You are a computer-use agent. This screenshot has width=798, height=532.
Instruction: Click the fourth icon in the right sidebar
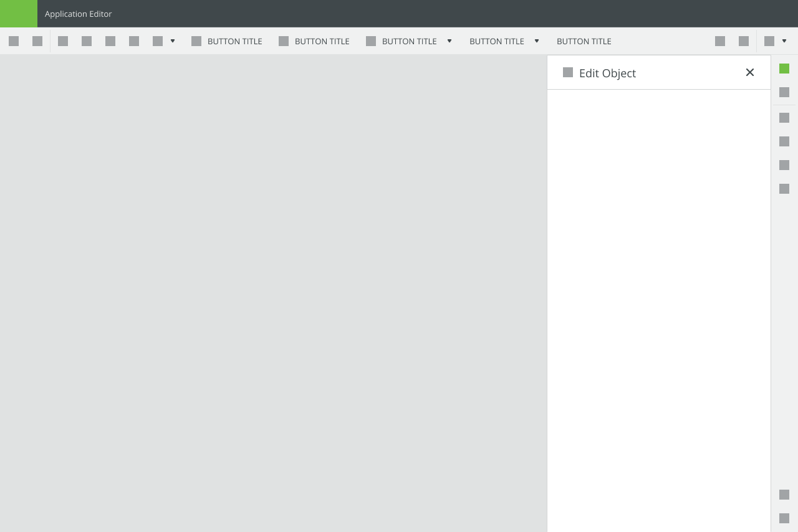[x=784, y=141]
